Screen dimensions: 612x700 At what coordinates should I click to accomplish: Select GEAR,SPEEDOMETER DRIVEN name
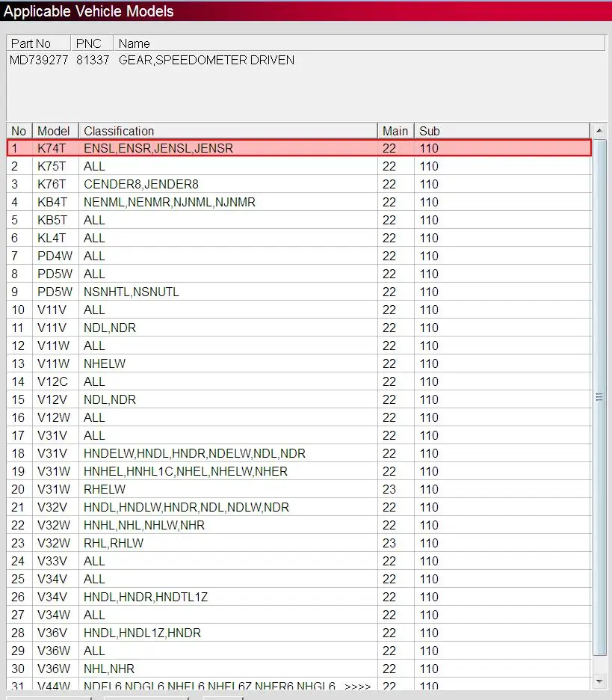206,60
